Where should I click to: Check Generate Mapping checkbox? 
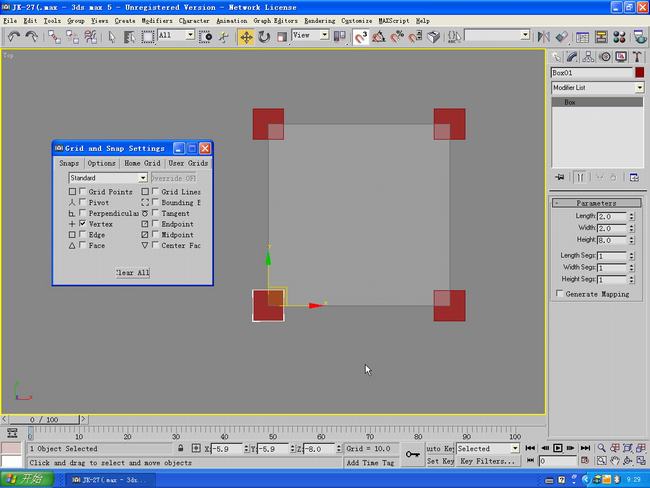point(560,294)
